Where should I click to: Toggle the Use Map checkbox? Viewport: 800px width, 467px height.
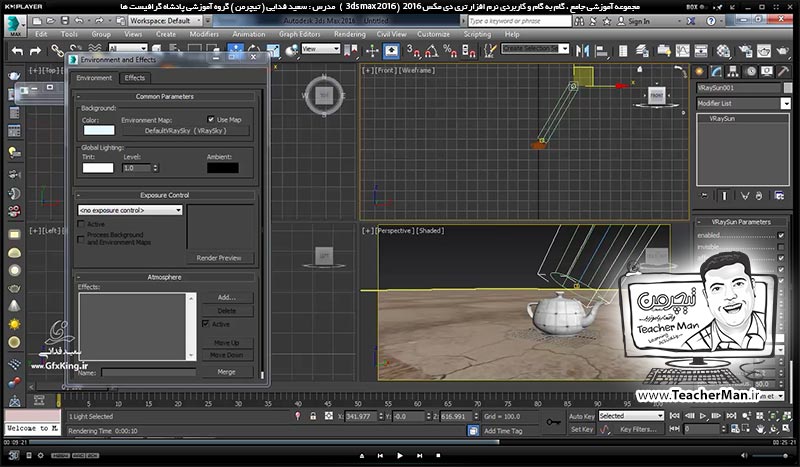210,119
